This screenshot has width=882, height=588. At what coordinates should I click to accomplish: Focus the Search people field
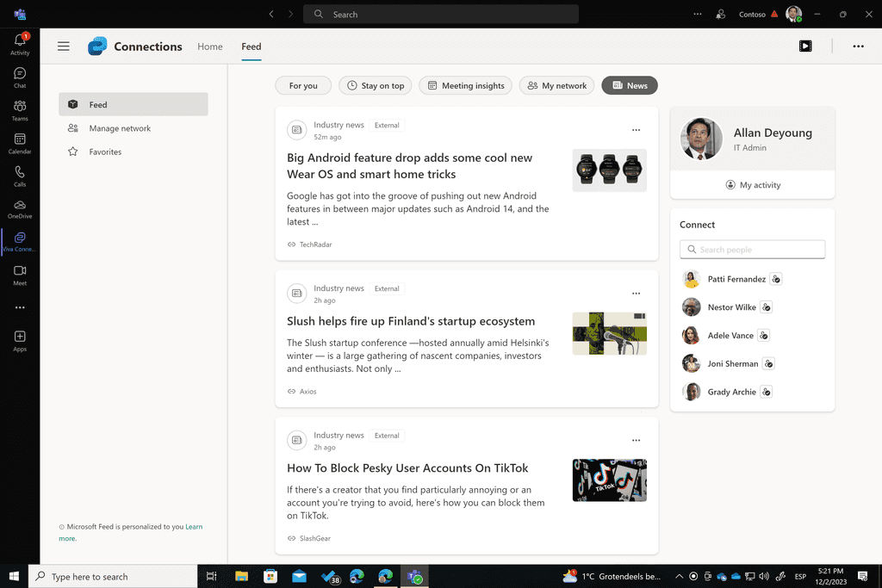click(x=753, y=250)
